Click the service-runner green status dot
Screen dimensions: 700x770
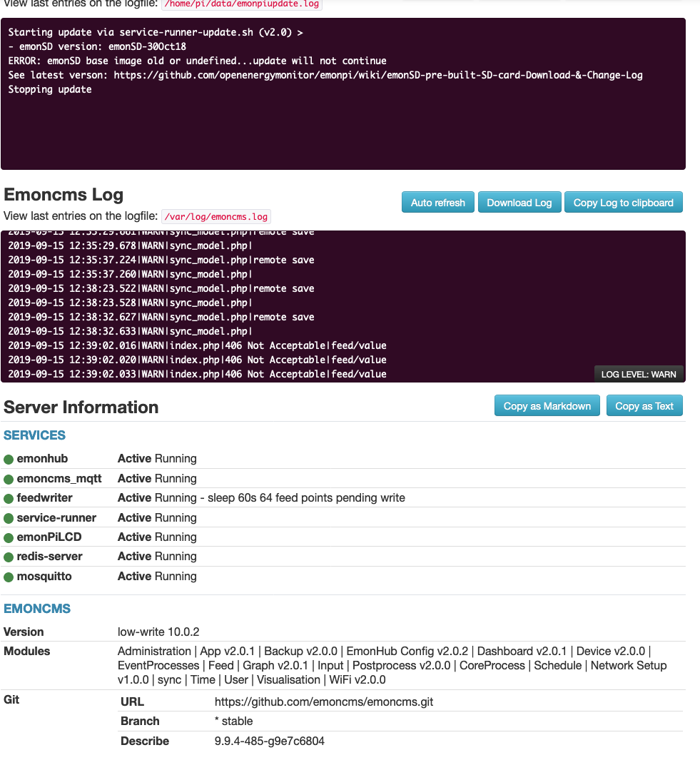[x=9, y=519]
